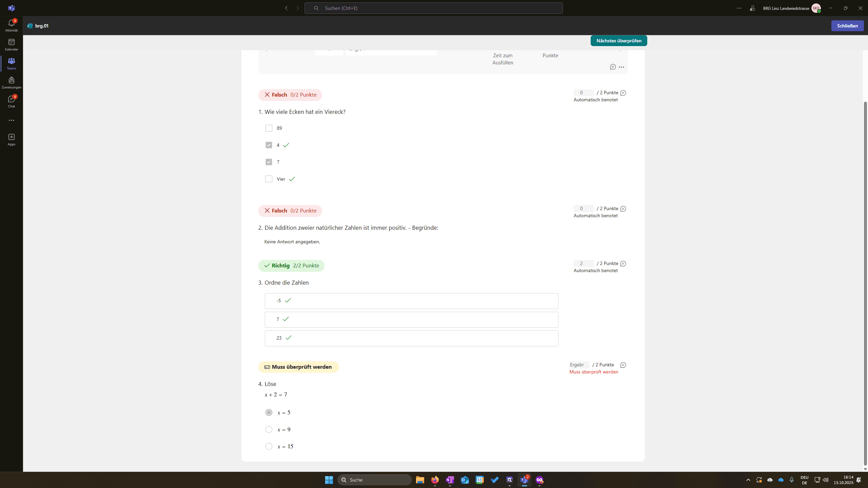This screenshot has height=488, width=868.
Task: Click the Suchen (Ctrl+E) search box
Action: (x=433, y=8)
